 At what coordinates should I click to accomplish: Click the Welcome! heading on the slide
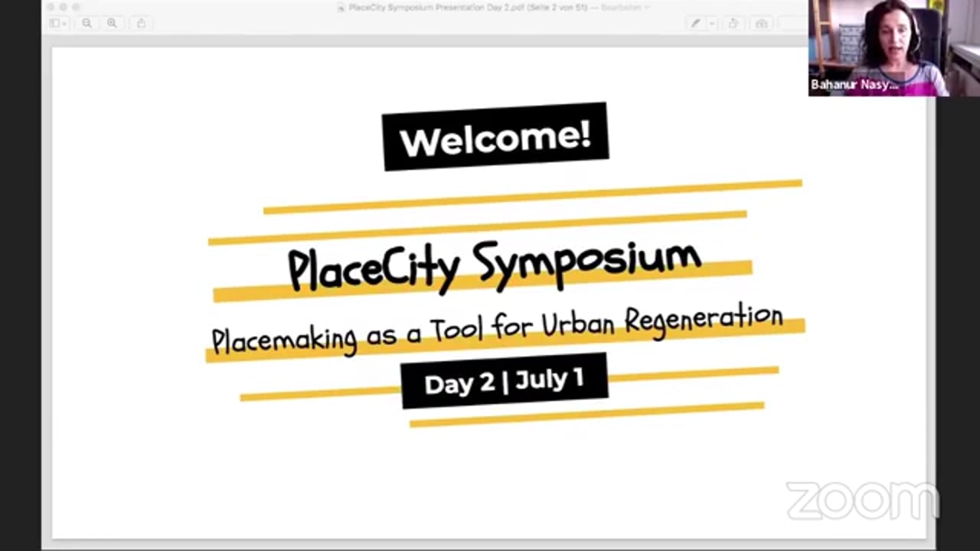[495, 138]
